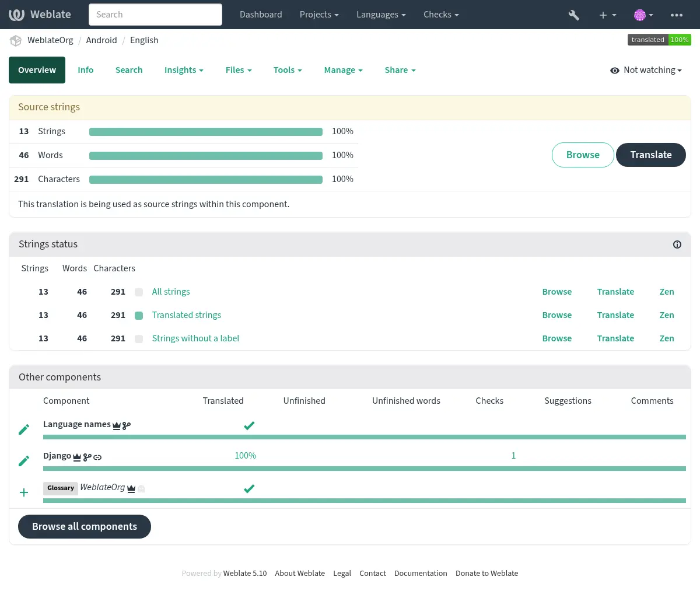700x608 pixels.
Task: Open the Strings status info icon
Action: click(677, 244)
